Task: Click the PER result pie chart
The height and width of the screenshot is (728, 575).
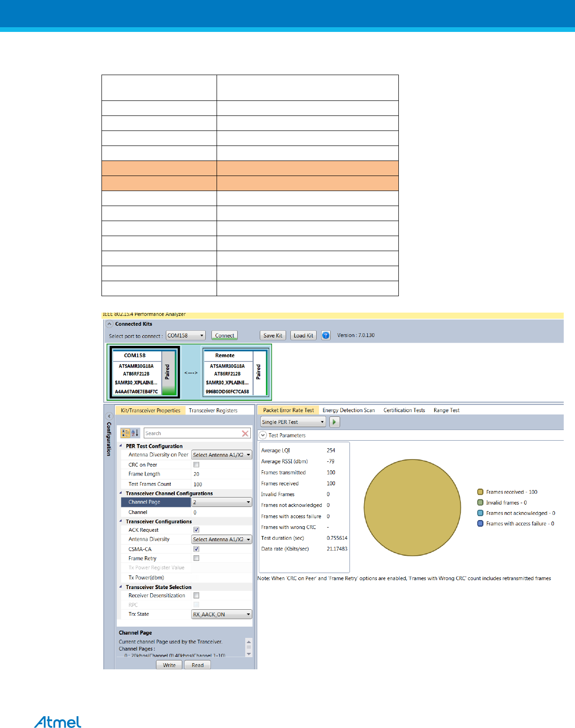Action: (412, 507)
